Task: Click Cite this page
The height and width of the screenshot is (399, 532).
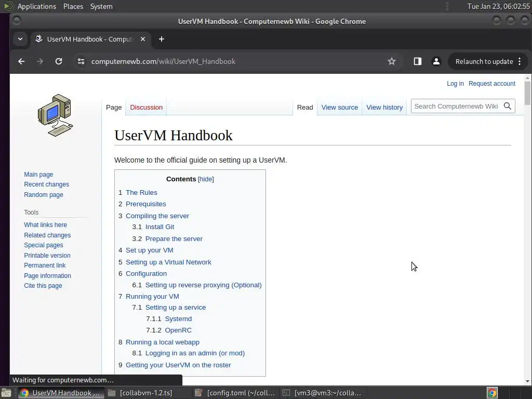Action: (43, 286)
